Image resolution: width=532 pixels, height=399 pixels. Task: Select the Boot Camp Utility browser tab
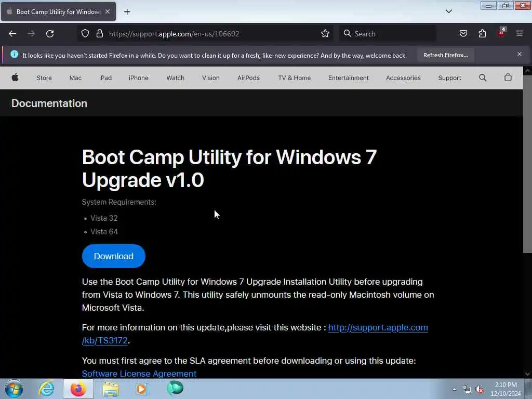coord(58,11)
